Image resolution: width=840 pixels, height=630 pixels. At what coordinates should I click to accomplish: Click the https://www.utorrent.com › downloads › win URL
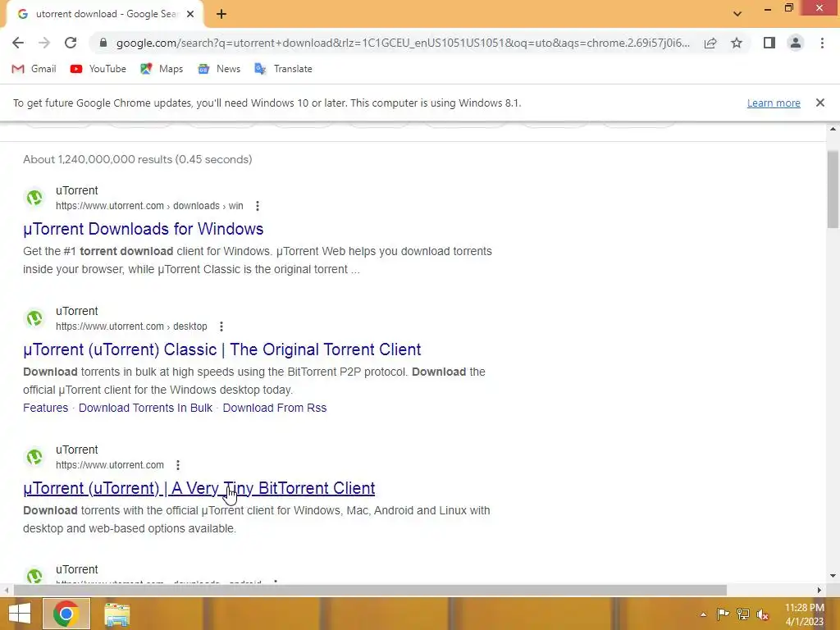click(149, 206)
